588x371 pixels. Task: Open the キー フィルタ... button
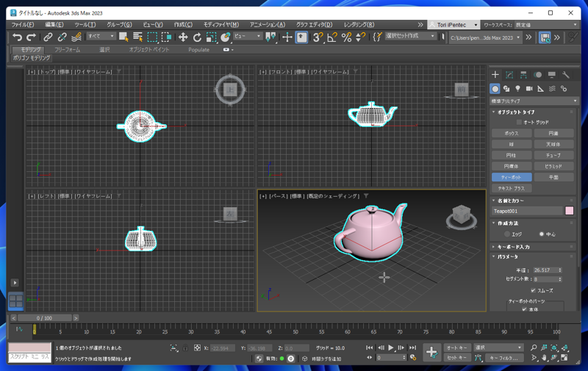504,358
